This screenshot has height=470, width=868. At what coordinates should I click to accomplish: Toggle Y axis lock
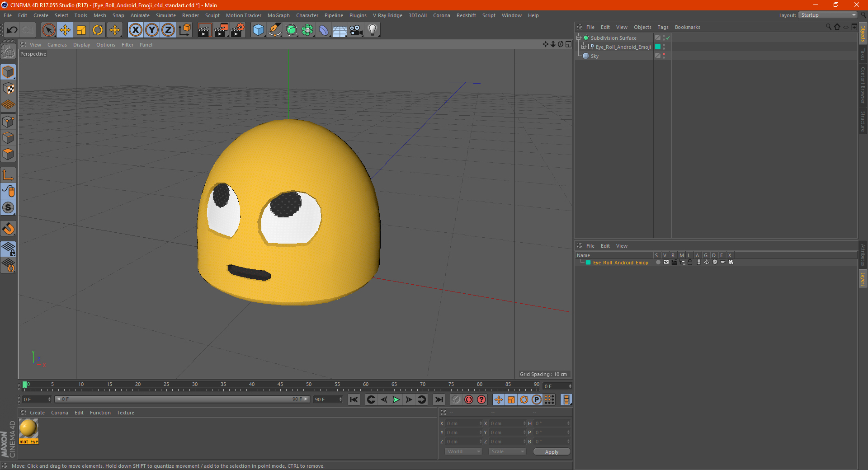pyautogui.click(x=152, y=30)
